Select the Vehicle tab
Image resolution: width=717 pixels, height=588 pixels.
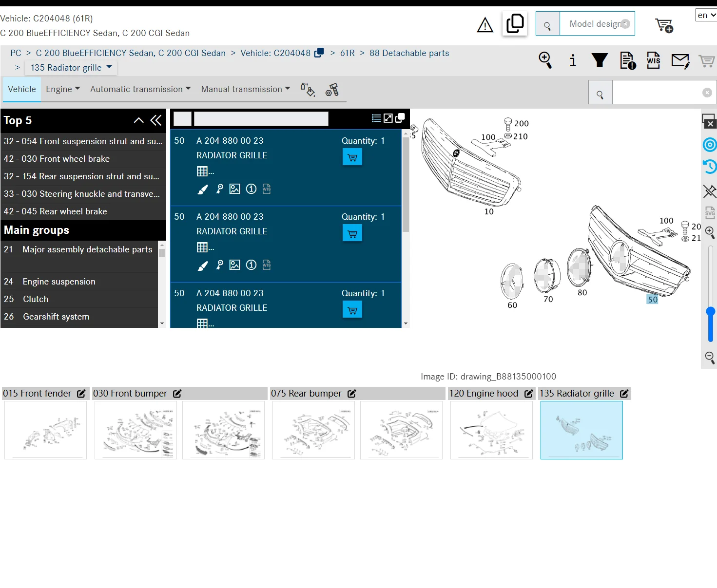[x=22, y=89]
